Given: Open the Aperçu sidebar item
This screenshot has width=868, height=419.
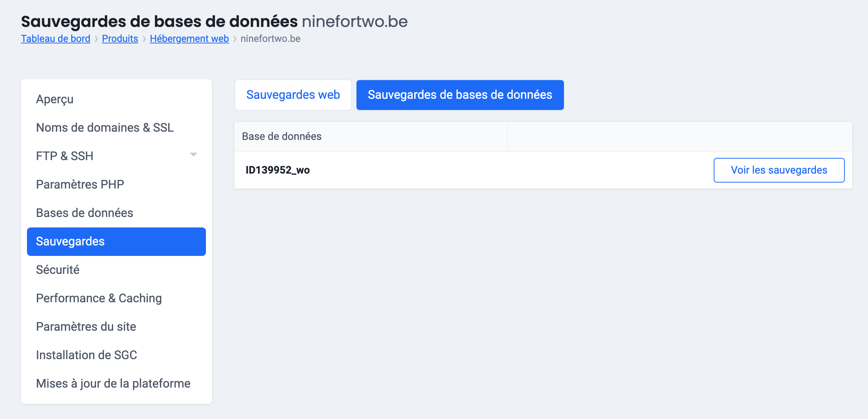Looking at the screenshot, I should 55,99.
